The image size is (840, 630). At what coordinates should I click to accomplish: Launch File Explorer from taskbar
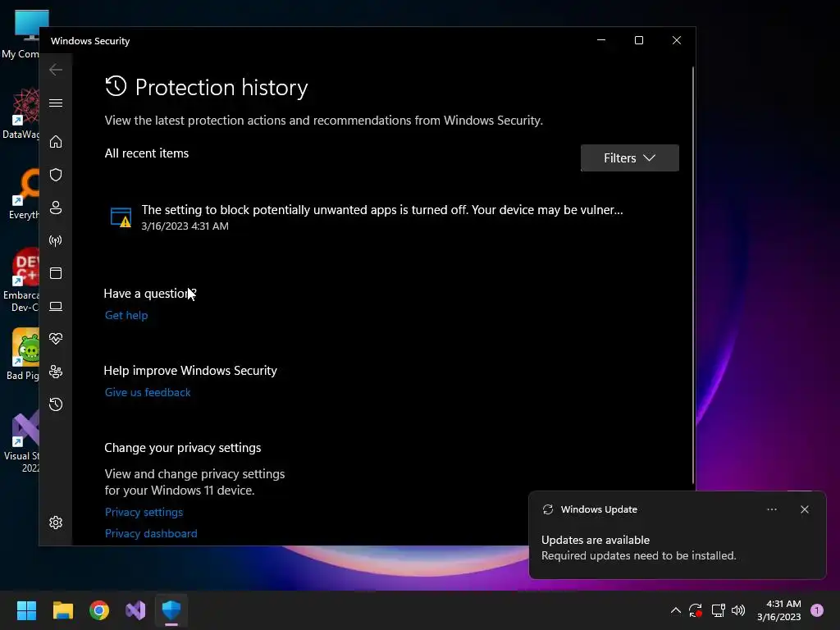[x=62, y=610]
